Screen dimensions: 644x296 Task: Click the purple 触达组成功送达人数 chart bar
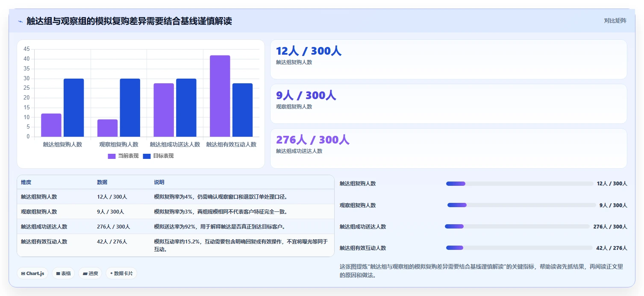point(164,110)
